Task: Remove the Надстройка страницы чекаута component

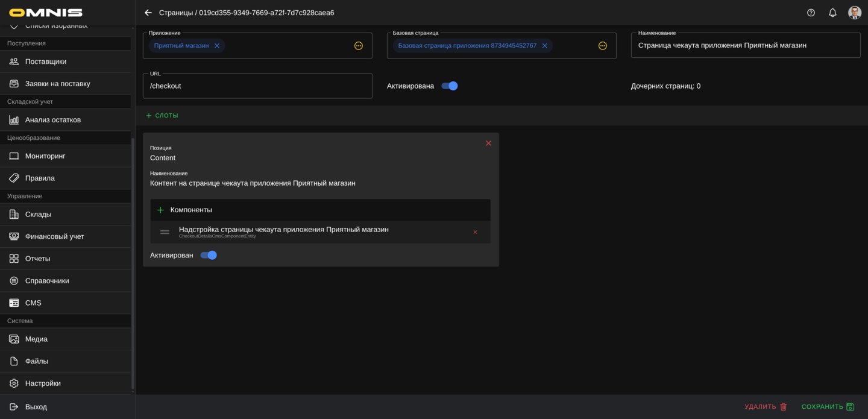Action: pyautogui.click(x=475, y=232)
